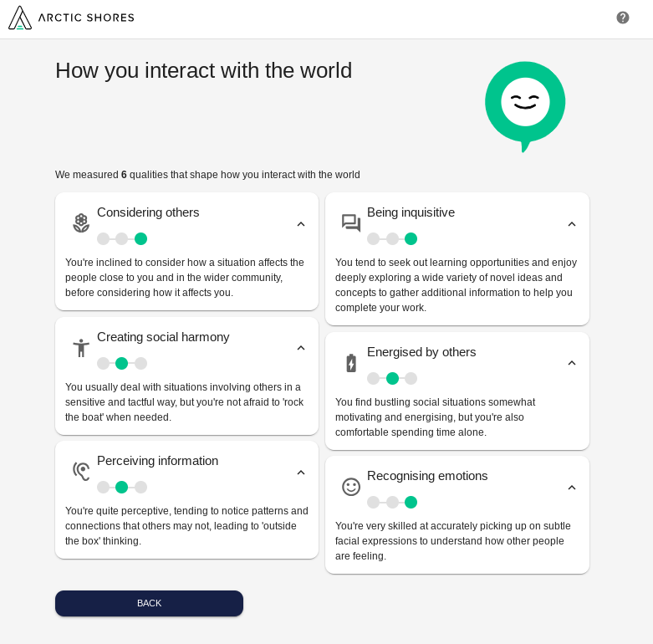Collapse the Being inquisitive card

pyautogui.click(x=572, y=224)
